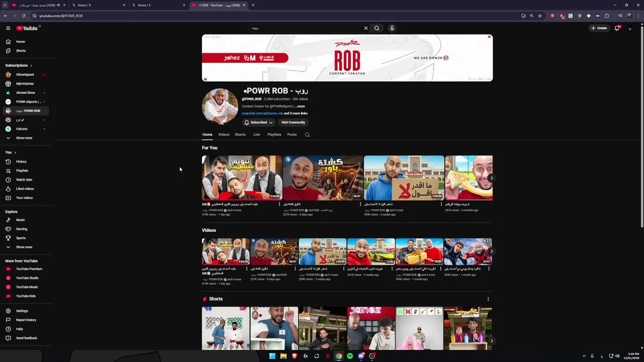Open YouTube Studio
The width and height of the screenshot is (644, 362).
(26, 278)
